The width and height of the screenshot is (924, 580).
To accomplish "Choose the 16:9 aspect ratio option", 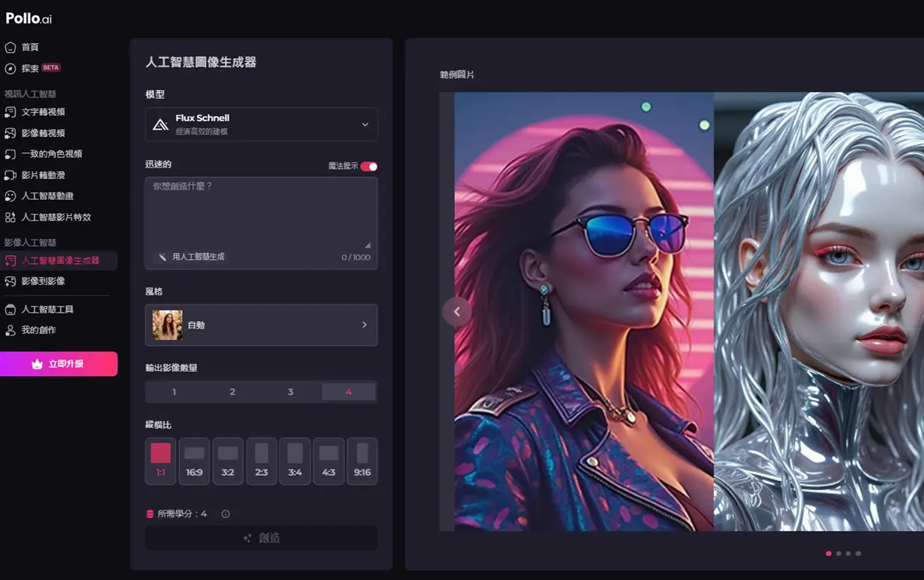I will point(194,461).
